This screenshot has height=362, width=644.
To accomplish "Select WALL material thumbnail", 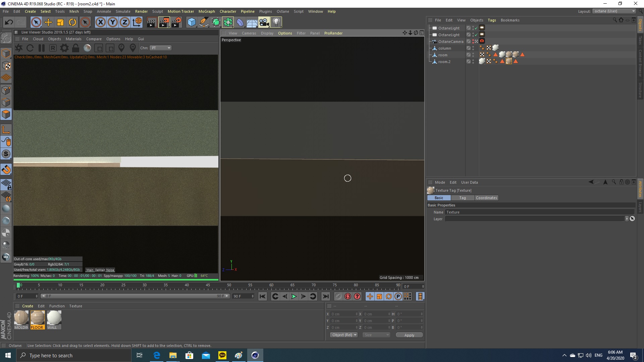I will [x=54, y=320].
